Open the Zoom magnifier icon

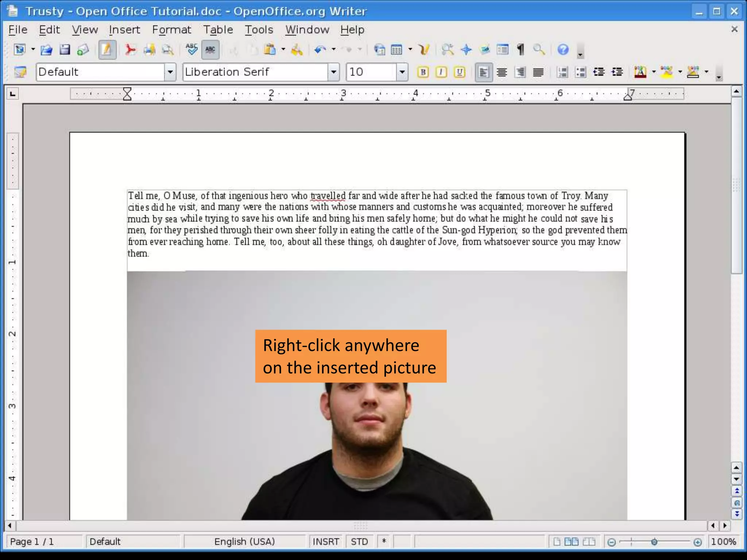[x=539, y=50]
